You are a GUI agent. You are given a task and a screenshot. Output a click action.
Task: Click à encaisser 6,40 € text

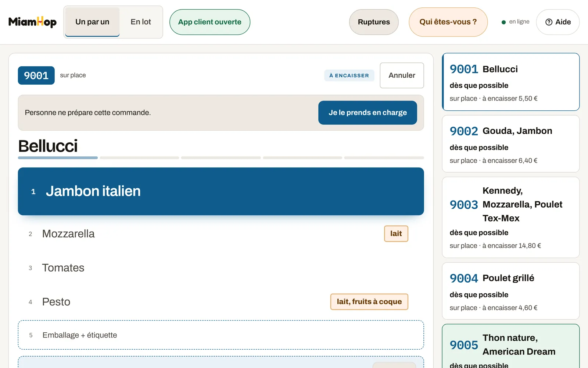click(510, 161)
